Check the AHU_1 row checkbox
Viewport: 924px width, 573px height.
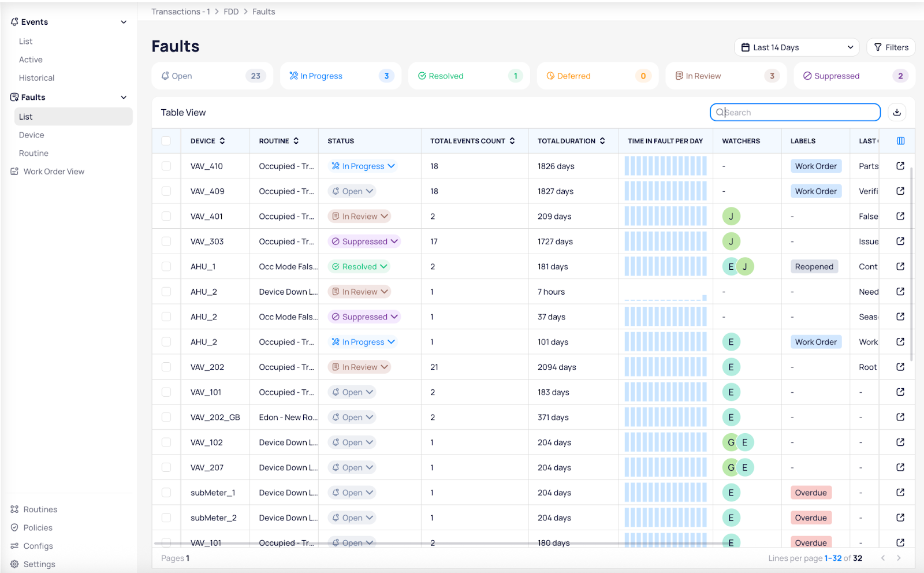click(x=166, y=267)
